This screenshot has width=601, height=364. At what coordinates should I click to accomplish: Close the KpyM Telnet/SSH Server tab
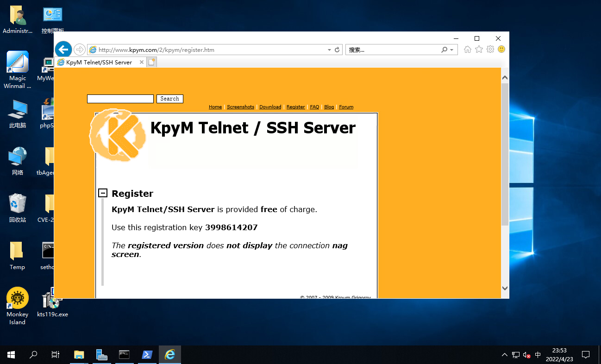point(142,62)
